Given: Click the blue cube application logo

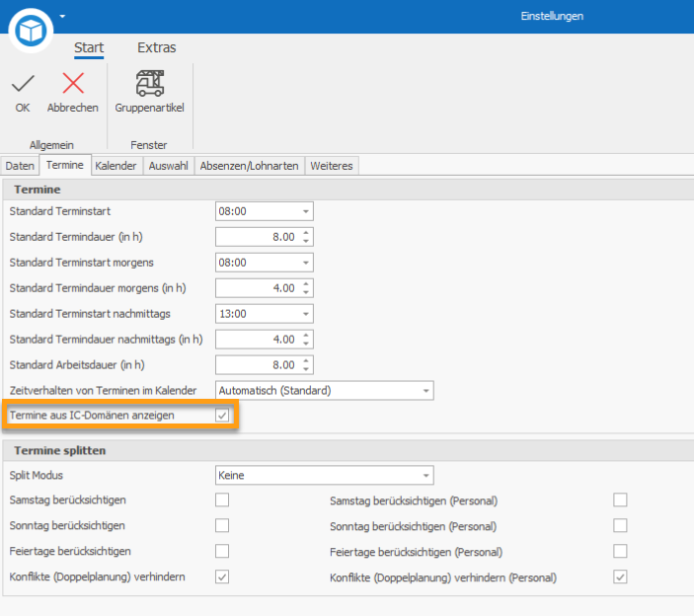Looking at the screenshot, I should pos(31,29).
